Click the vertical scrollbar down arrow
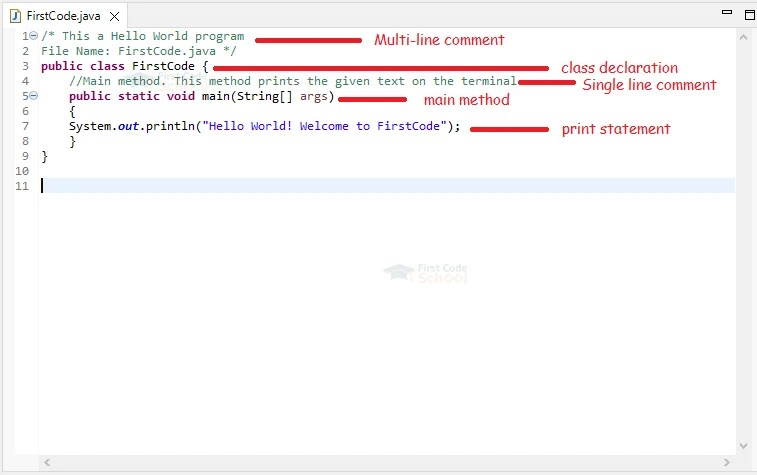Screen dimensions: 757x475 click(x=743, y=446)
